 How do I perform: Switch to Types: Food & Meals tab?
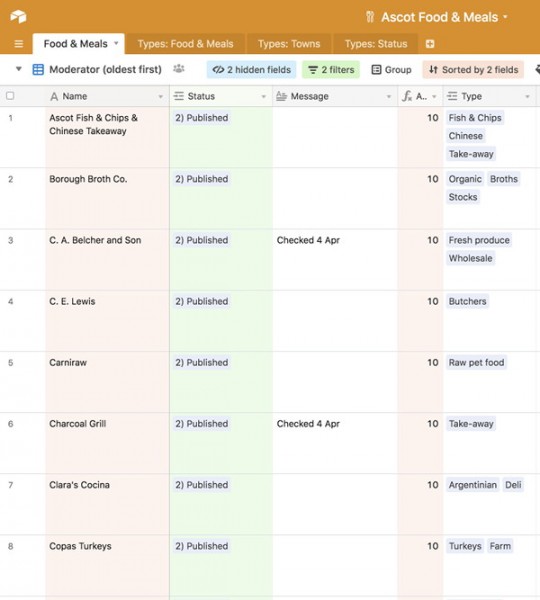(x=185, y=44)
